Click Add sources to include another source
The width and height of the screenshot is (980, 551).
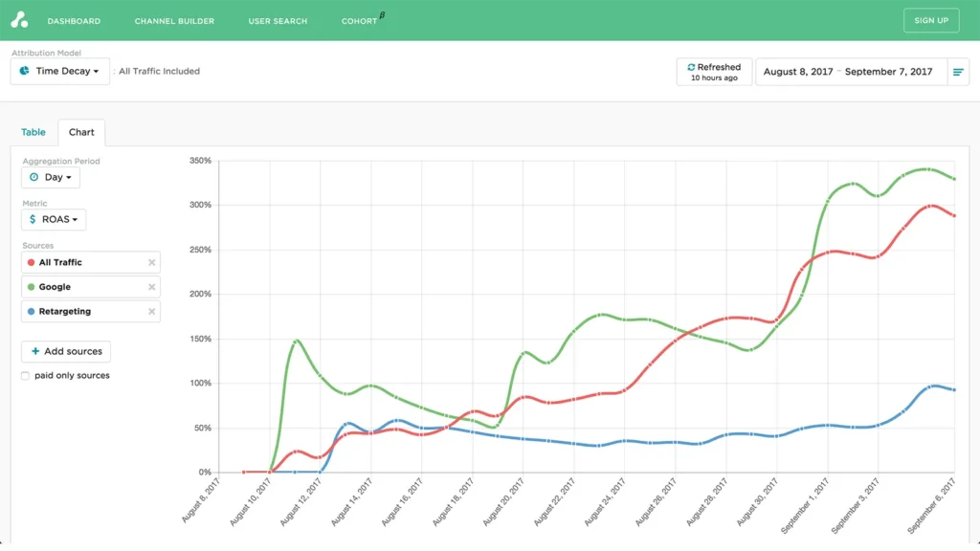pyautogui.click(x=65, y=351)
